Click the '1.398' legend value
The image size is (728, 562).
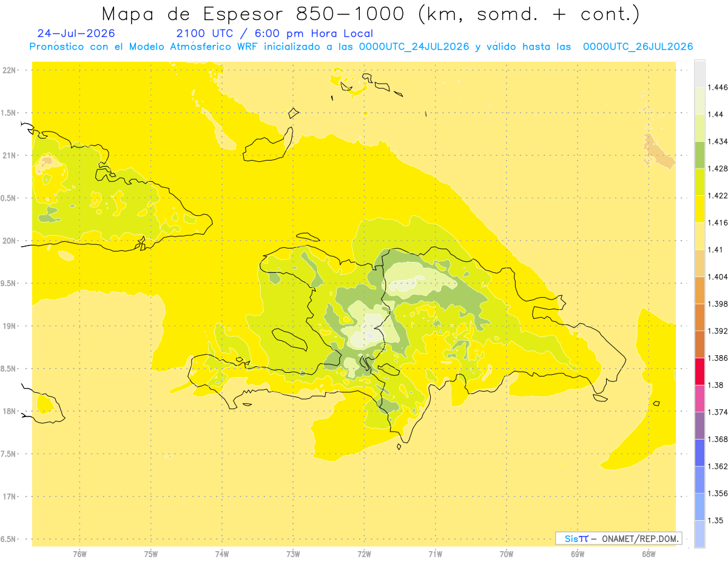tap(717, 304)
